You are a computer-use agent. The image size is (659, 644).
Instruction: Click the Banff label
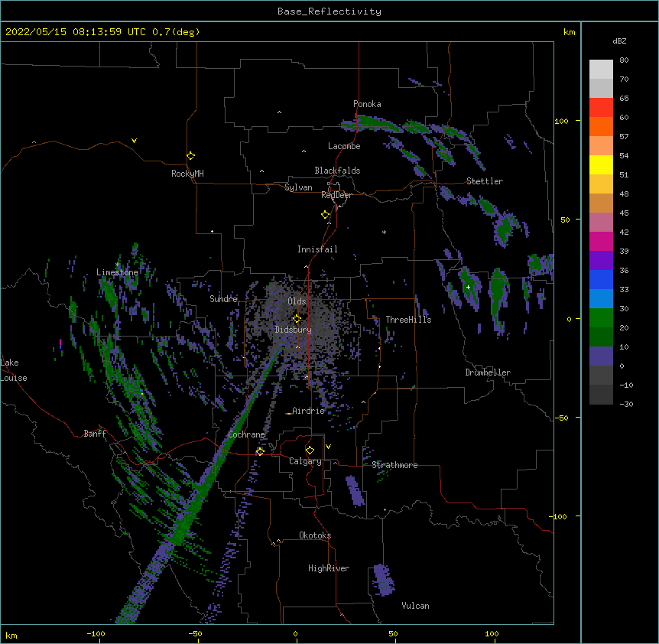click(x=95, y=434)
